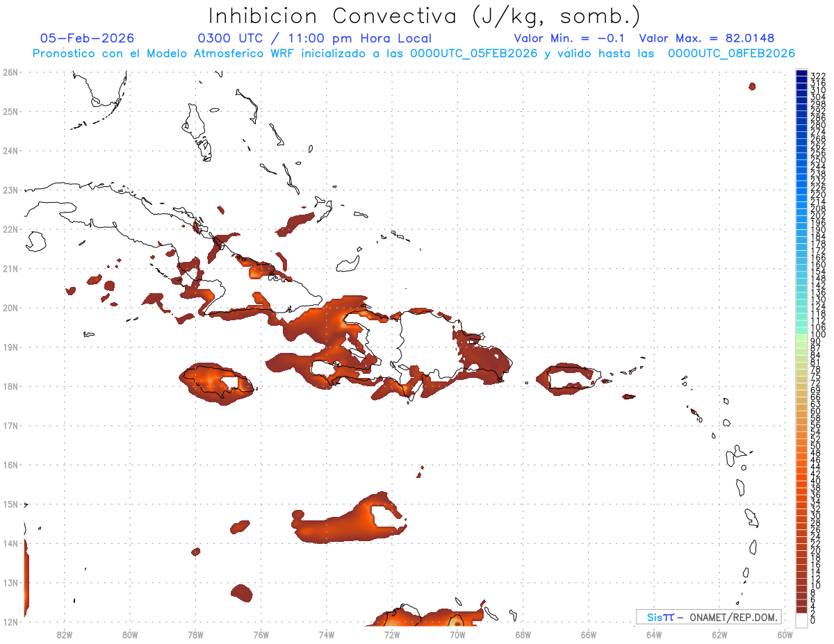
Task: Click the "64W" longitude label
Action: click(x=654, y=634)
